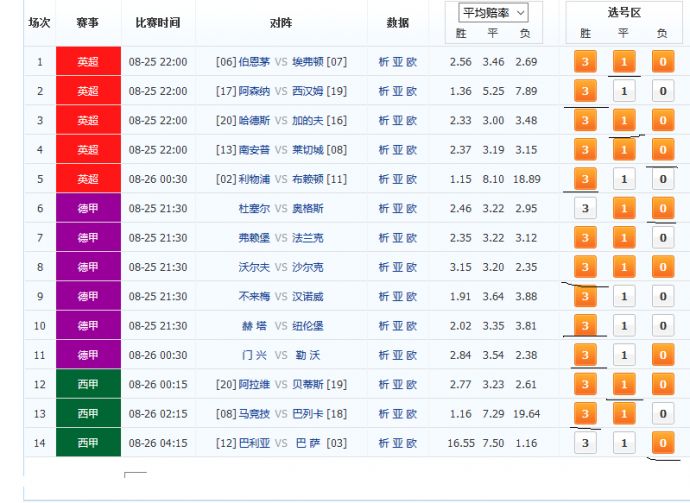Viewport: 690px width, 503px height.
Task: Click the 亚 Asian odds link for match 5
Action: click(398, 179)
